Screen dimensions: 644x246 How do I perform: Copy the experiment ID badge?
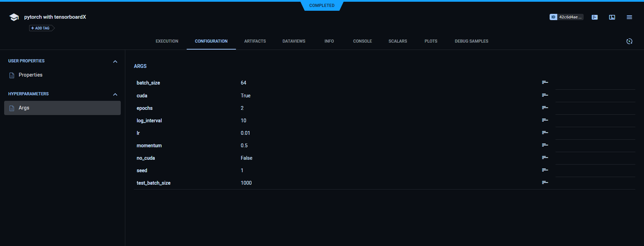[x=566, y=17]
